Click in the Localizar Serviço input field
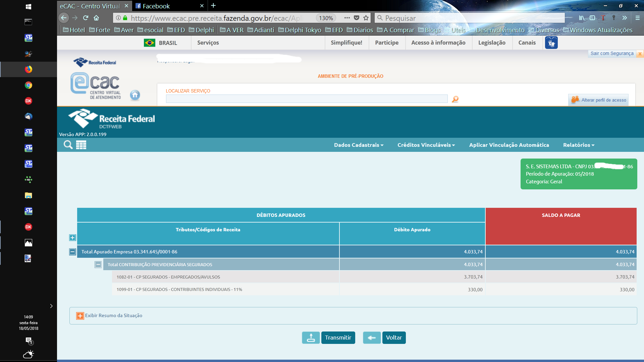This screenshot has height=362, width=644. point(307,99)
